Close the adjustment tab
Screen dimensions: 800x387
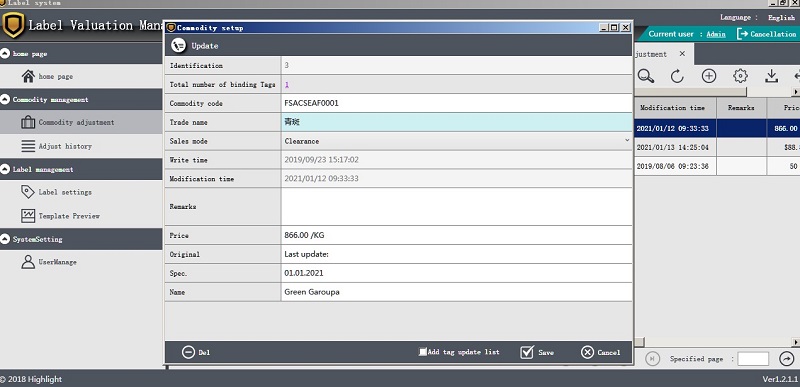682,54
